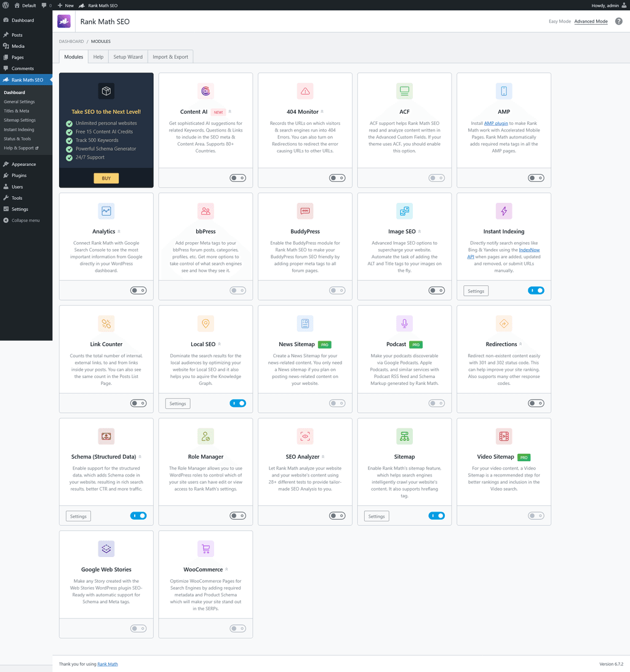Click the New button in admin bar
630x672 pixels.
pos(66,5)
